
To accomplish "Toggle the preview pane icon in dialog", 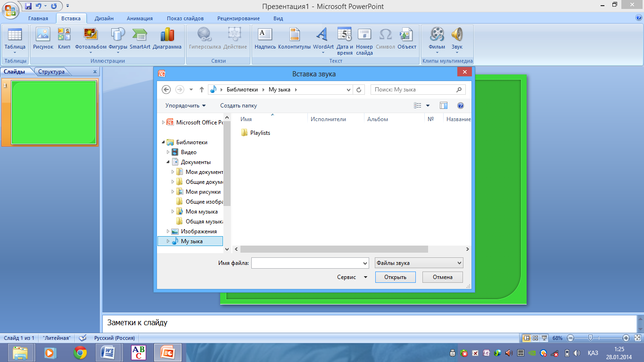I will tap(443, 106).
